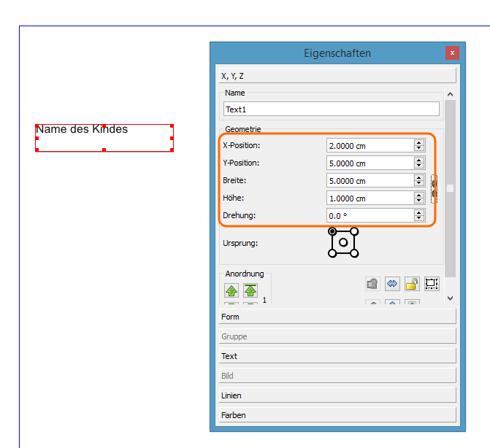This screenshot has width=490, height=448.
Task: Click the gray group icon beside flip
Action: click(372, 284)
